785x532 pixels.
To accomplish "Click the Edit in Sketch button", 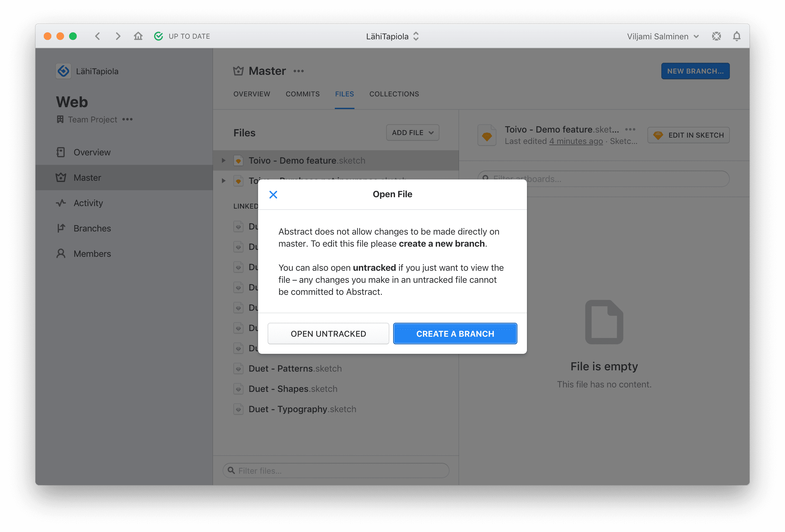I will point(688,135).
